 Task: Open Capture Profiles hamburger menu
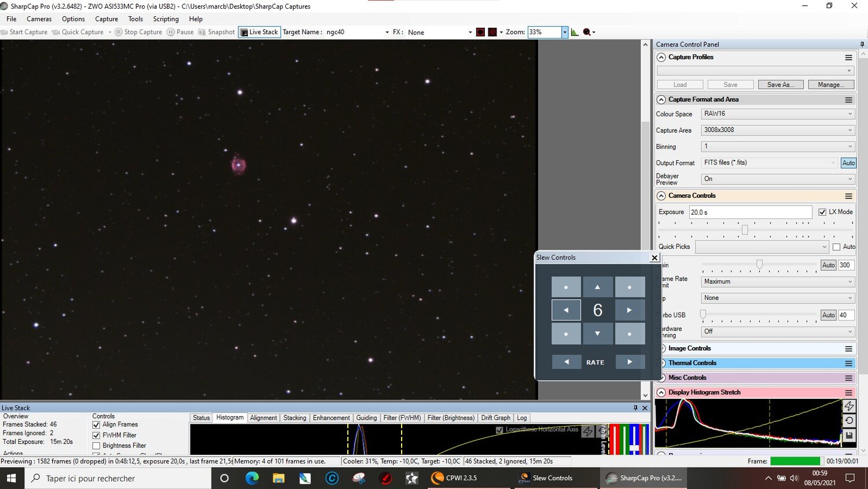(x=848, y=57)
